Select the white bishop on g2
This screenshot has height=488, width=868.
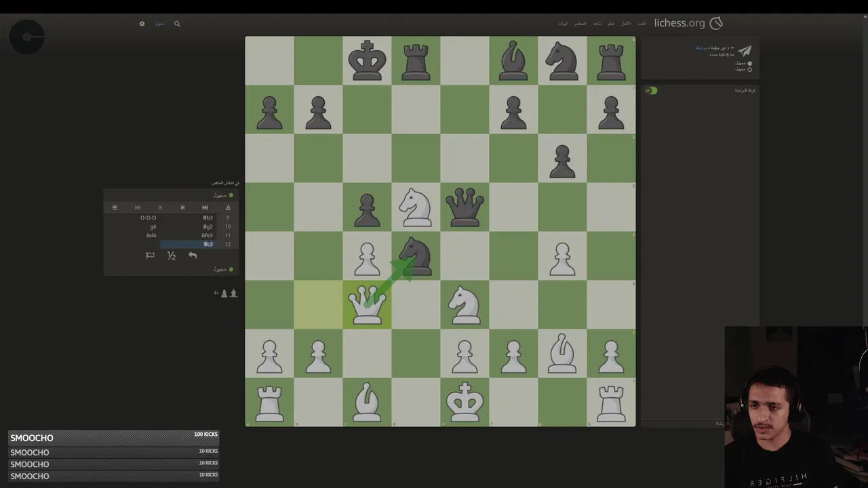562,354
